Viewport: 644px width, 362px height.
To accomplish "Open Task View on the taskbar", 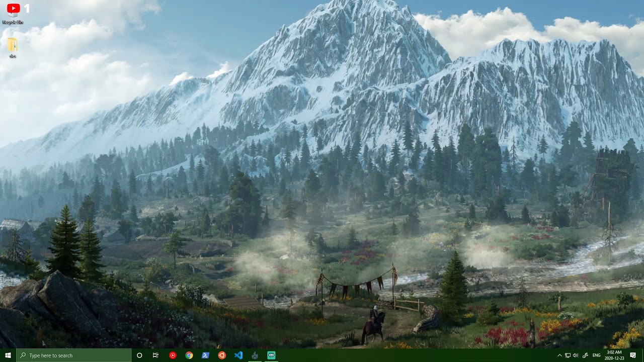I will [156, 355].
